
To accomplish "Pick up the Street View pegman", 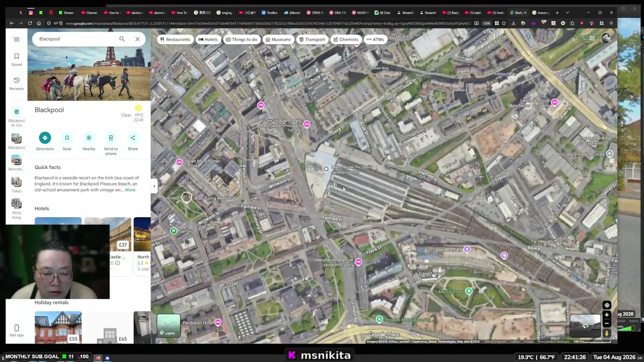I will click(x=607, y=333).
